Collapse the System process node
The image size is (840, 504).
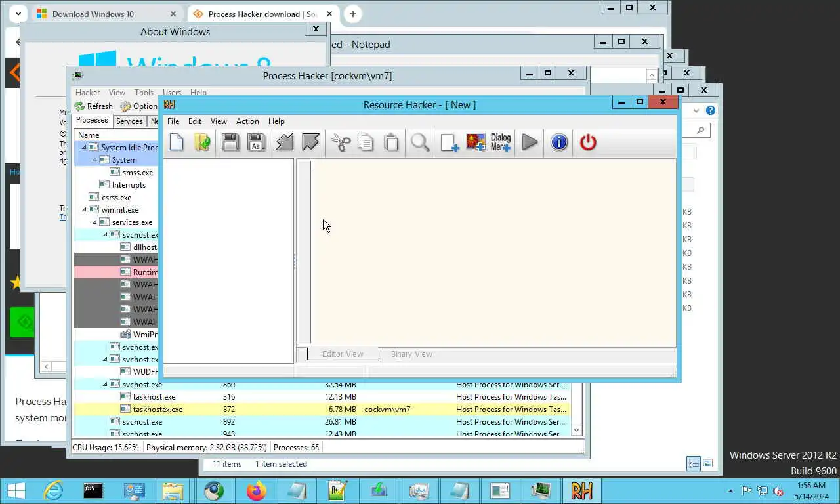[x=94, y=159]
